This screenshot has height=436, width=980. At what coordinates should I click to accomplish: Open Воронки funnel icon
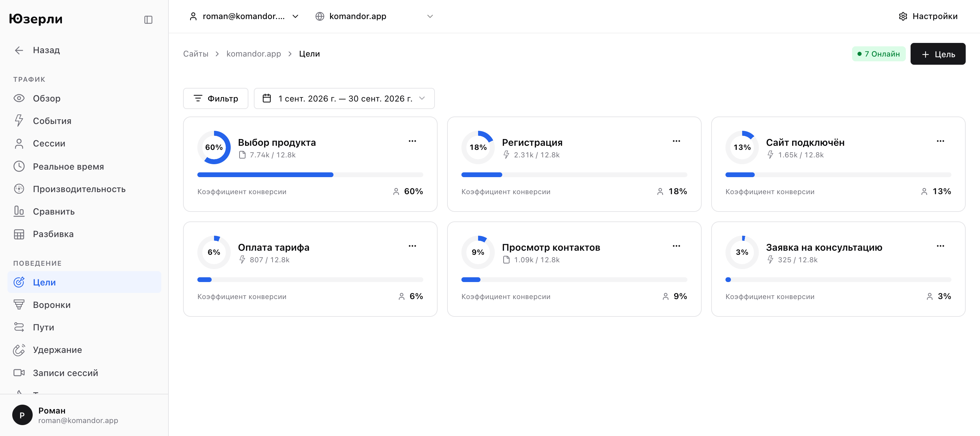[x=19, y=305]
